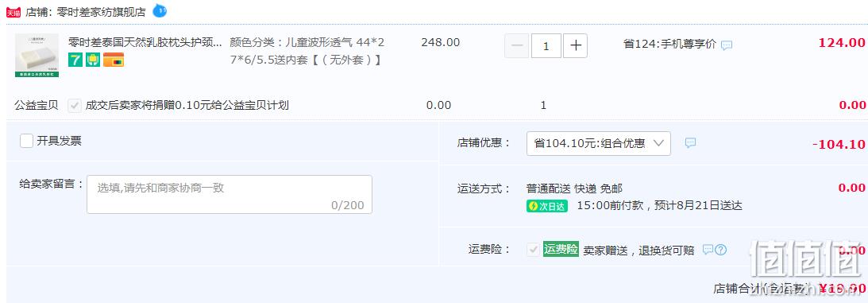
Task: Tick the 开具发票 invoice checkbox
Action: [26, 141]
